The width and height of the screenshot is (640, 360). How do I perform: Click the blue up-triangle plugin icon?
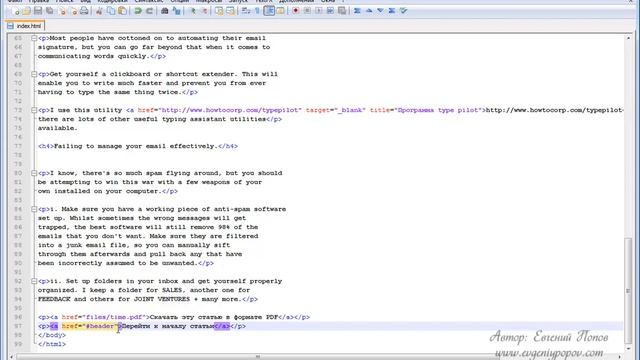[369, 11]
